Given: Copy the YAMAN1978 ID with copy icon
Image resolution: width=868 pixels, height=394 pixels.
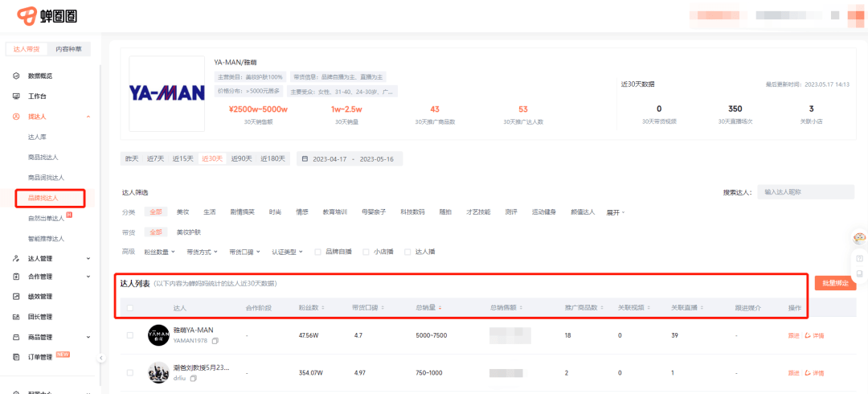Looking at the screenshot, I should 215,341.
